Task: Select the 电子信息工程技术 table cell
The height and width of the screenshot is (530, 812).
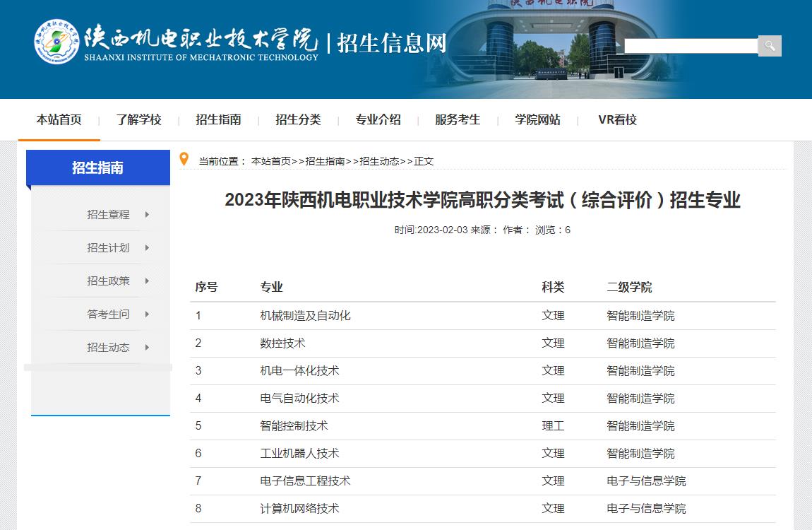Action: coord(305,481)
